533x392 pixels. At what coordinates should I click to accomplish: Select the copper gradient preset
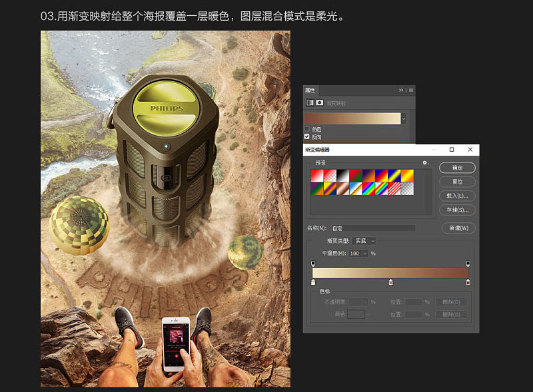[x=342, y=188]
